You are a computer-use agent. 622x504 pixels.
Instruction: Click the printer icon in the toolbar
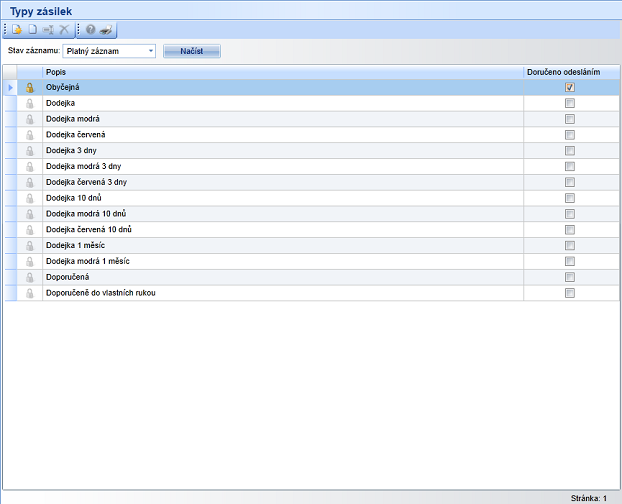[106, 29]
